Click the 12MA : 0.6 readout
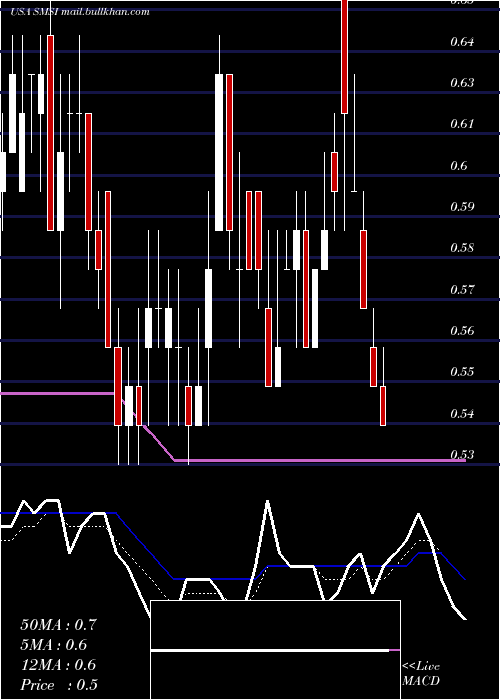This screenshot has height=700, width=500. click(58, 665)
